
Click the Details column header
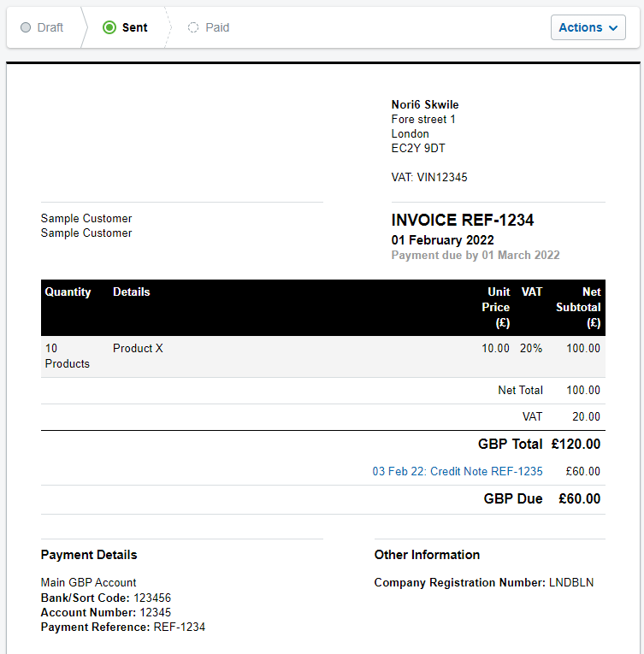click(x=131, y=292)
